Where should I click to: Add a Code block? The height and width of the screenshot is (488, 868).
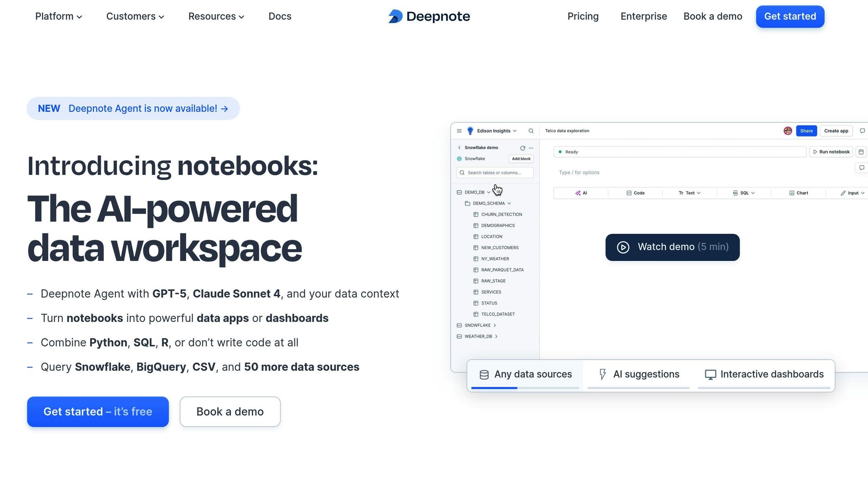click(635, 193)
